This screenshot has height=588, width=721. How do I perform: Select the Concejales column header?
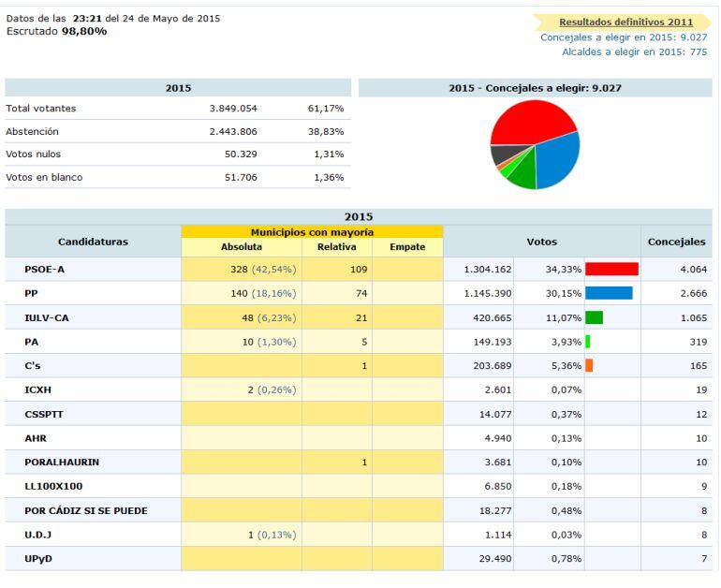(676, 242)
